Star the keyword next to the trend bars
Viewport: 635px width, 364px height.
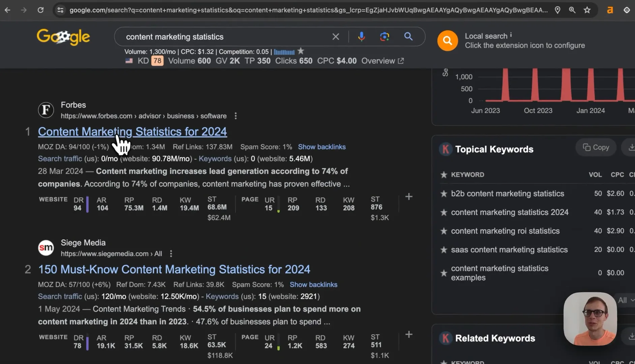(x=301, y=51)
